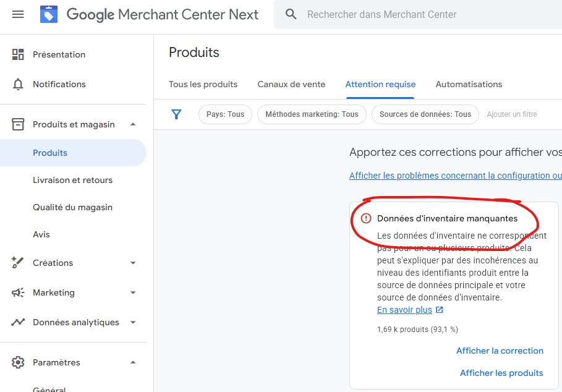Open the hamburger main menu
The height and width of the screenshot is (392, 562).
18,14
